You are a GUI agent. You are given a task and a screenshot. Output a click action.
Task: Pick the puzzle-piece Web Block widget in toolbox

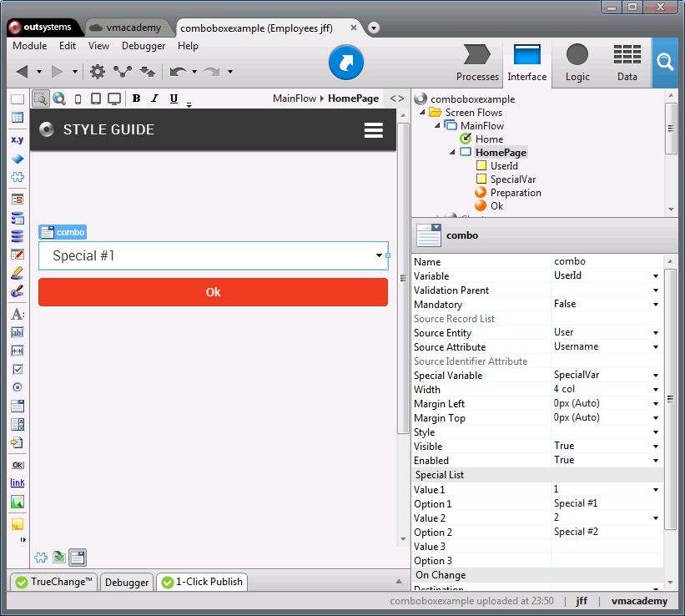18,177
